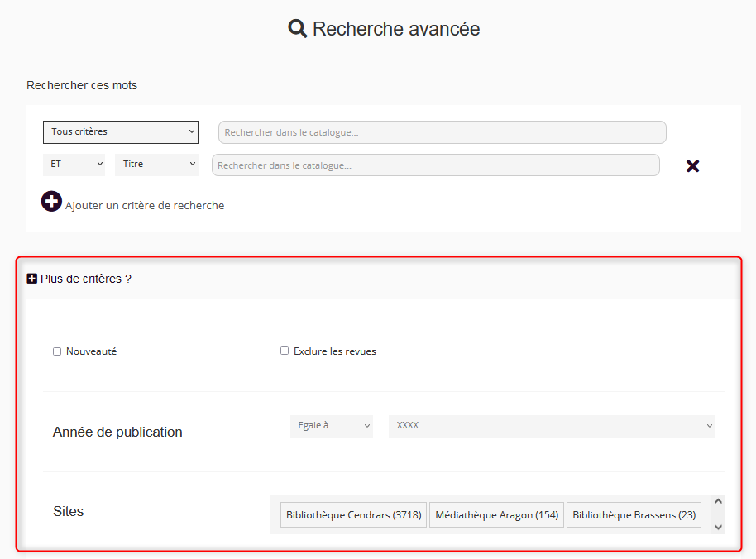Click the Sites list scroll up arrow
Screen dimensions: 756x559
(718, 501)
